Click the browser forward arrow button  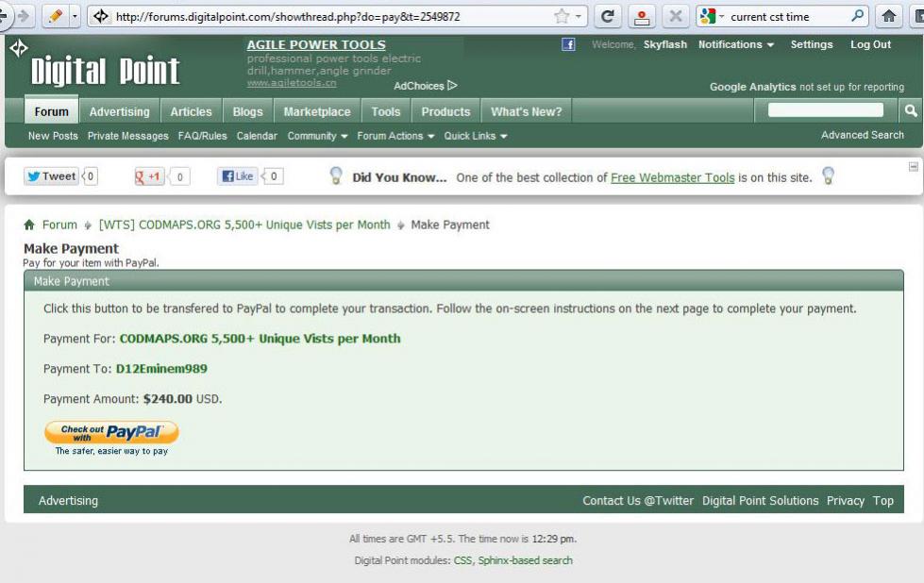[23, 16]
